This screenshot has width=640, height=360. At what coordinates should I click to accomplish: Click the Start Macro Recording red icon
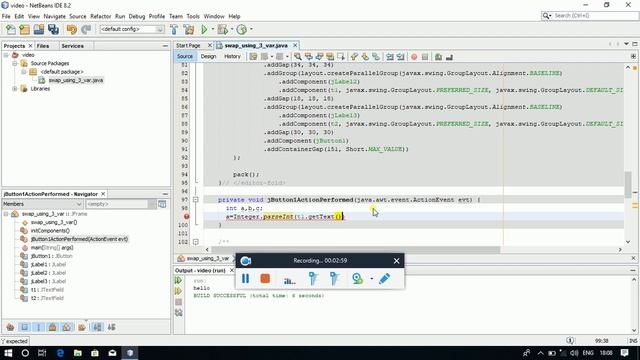[414, 57]
